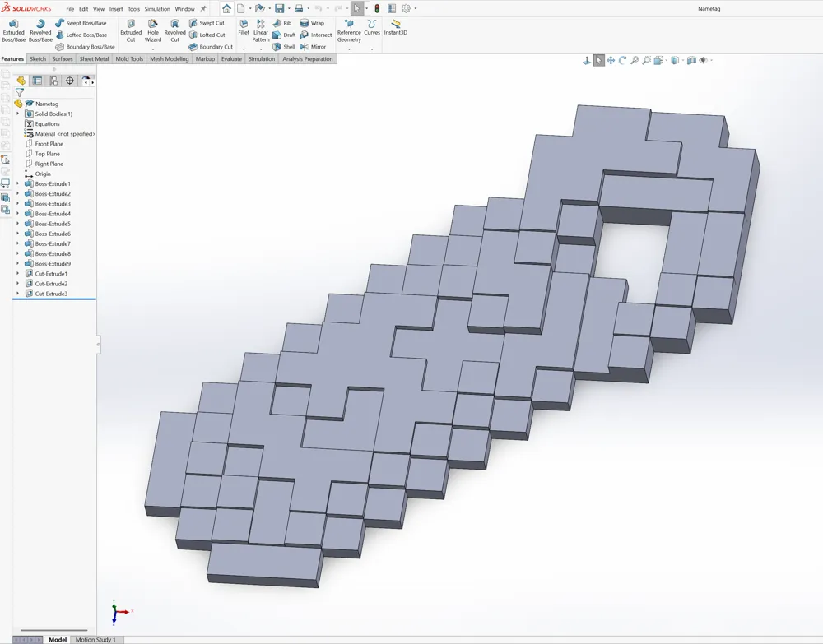
Task: Open the ConfigurationManager tab icon
Action: pos(53,81)
